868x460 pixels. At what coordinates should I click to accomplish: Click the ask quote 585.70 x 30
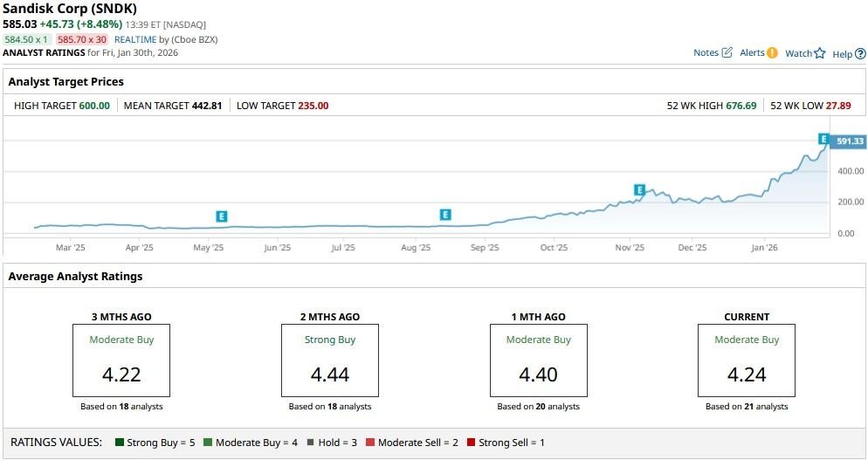[x=82, y=39]
